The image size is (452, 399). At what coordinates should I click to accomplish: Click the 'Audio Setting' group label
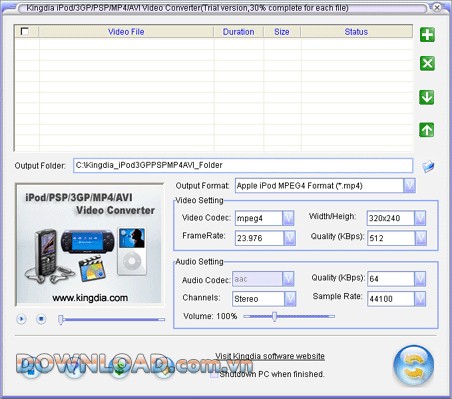coord(199,262)
